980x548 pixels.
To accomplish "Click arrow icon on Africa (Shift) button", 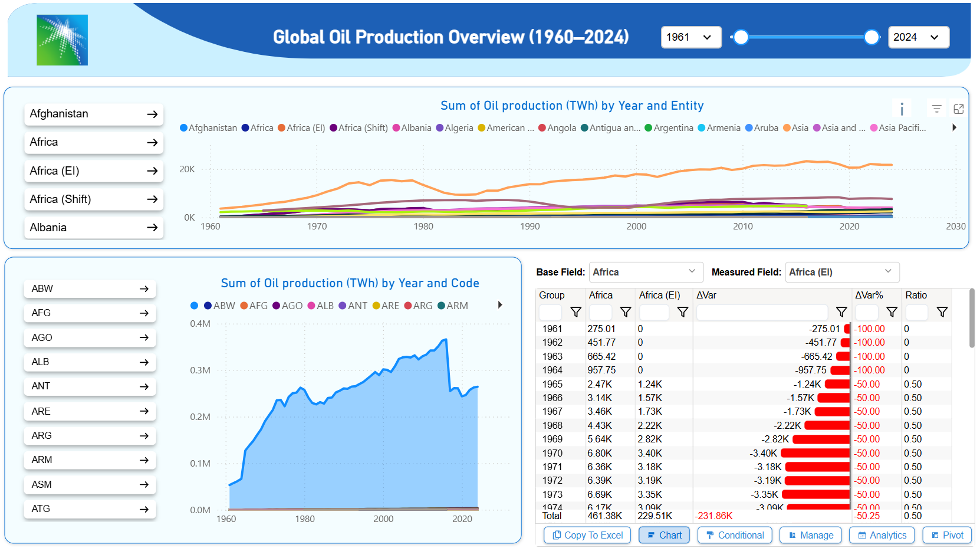I will pos(152,199).
